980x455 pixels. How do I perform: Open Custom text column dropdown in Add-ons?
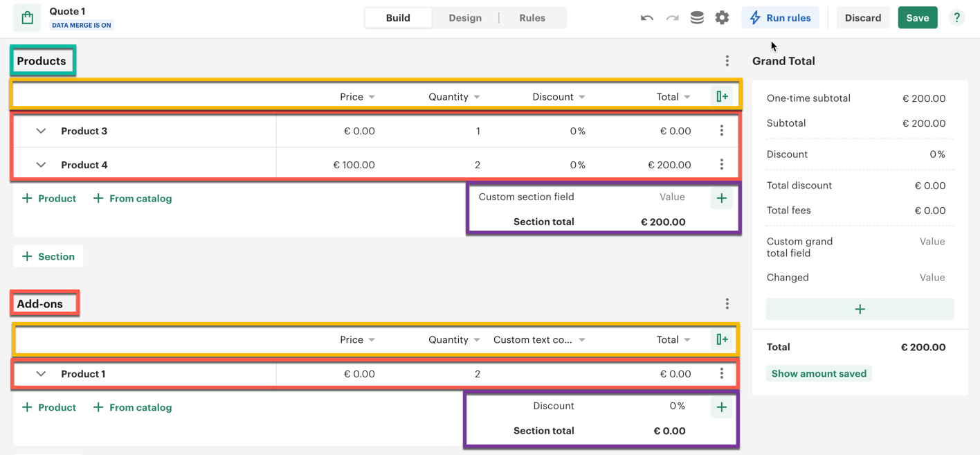[582, 340]
